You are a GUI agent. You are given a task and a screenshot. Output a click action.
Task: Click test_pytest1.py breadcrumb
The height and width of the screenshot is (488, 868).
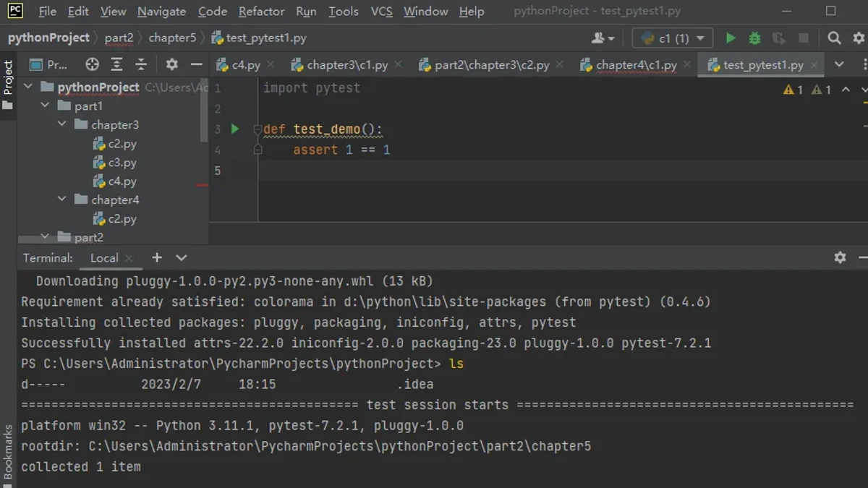pos(259,38)
